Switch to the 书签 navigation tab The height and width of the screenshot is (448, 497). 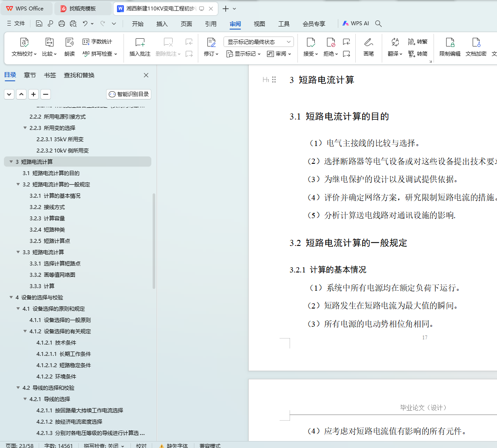(x=50, y=75)
